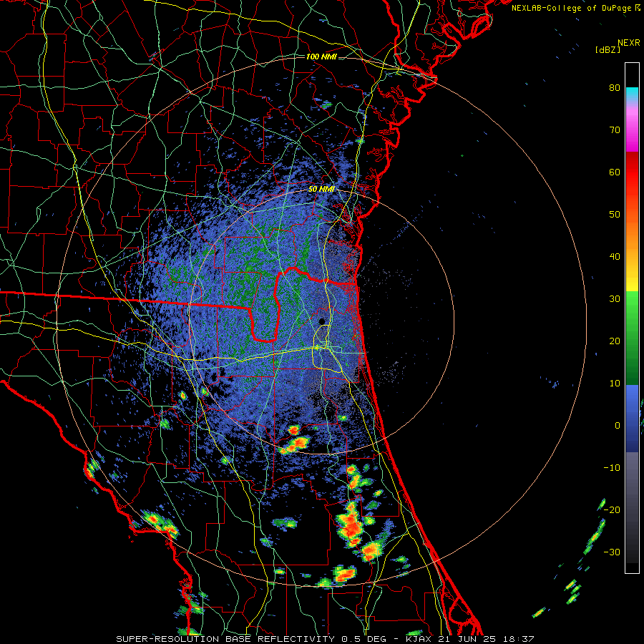Click the 10 dBZ scale value
Screen dimensions: 644x644
615,384
